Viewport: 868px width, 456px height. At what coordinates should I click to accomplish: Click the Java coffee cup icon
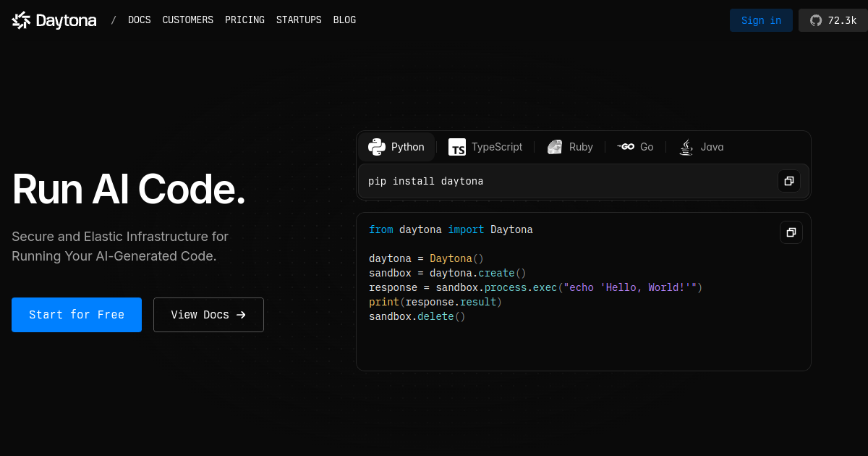pyautogui.click(x=686, y=147)
